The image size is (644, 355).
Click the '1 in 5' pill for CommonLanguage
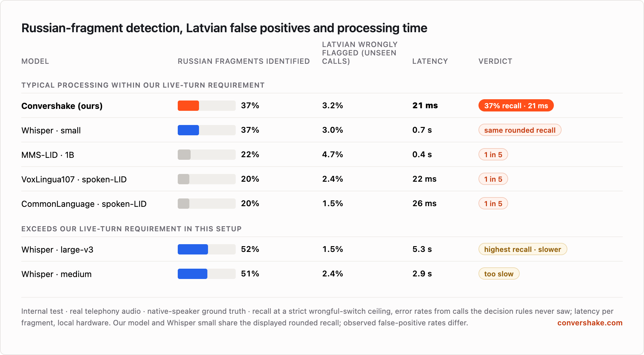pos(493,204)
